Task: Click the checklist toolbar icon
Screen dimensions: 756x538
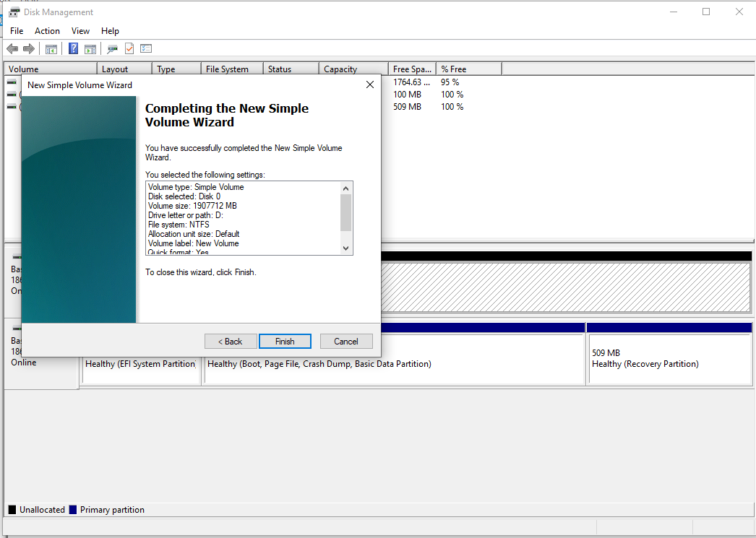Action: click(x=145, y=48)
